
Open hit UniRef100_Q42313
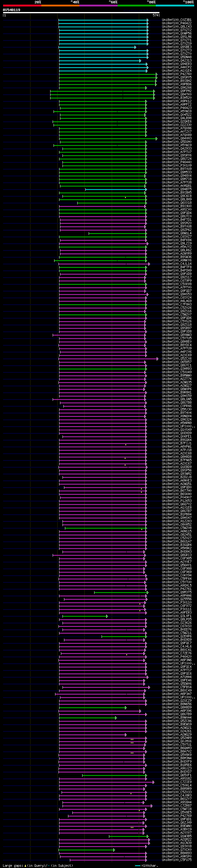click(x=177, y=61)
